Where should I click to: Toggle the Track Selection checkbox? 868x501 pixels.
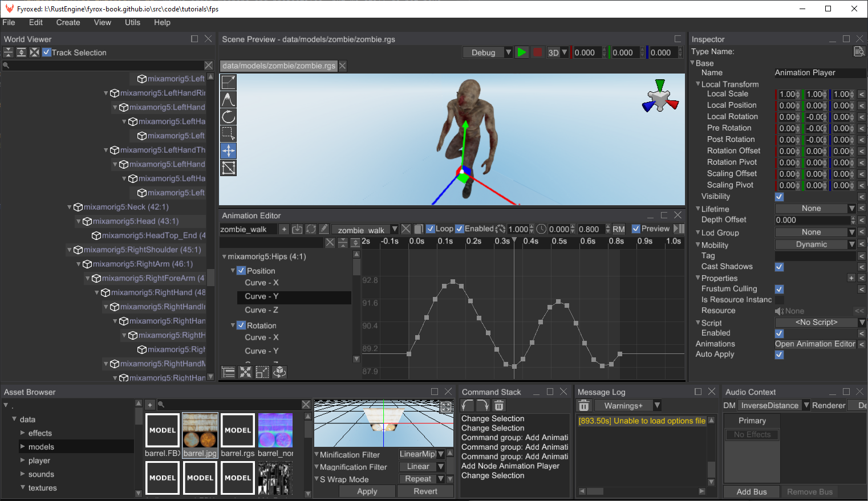point(47,52)
